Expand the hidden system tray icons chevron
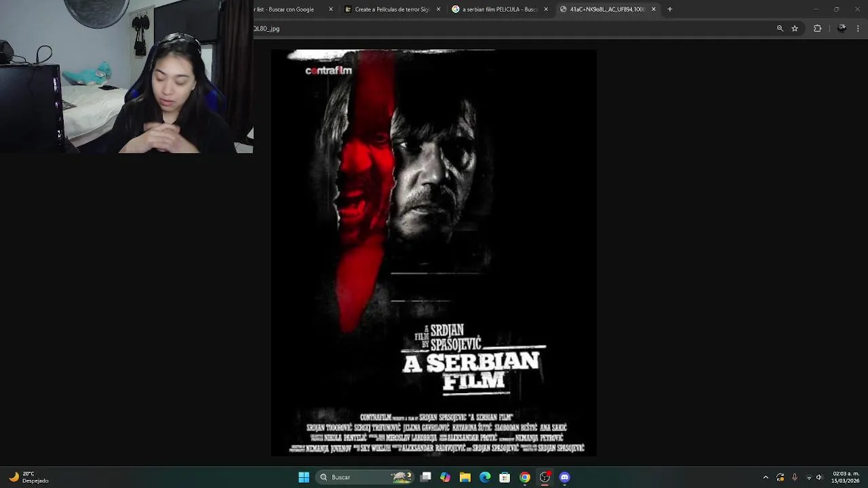 click(x=766, y=477)
